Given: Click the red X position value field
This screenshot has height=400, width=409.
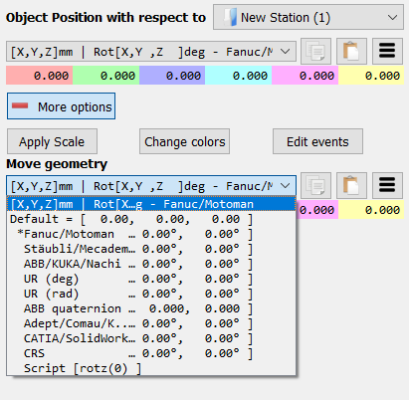Looking at the screenshot, I should click(39, 75).
